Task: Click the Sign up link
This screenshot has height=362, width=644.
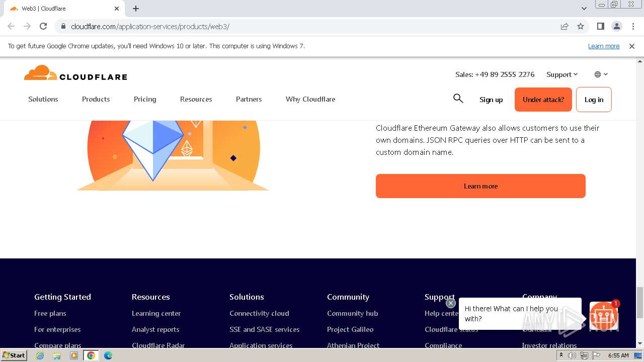Action: tap(491, 100)
